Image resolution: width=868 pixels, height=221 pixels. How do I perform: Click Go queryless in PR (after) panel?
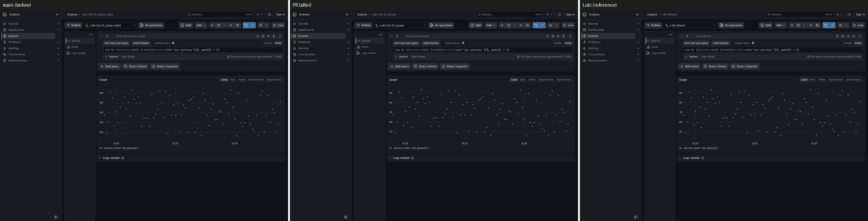click(x=441, y=25)
